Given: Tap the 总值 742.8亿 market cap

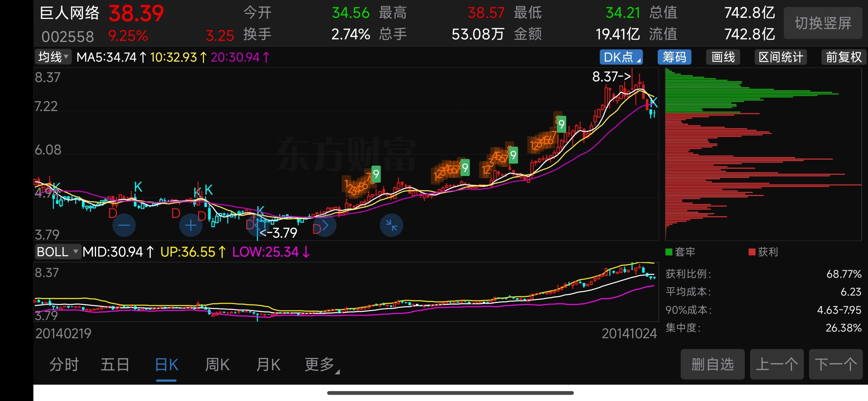Looking at the screenshot, I should tap(750, 13).
